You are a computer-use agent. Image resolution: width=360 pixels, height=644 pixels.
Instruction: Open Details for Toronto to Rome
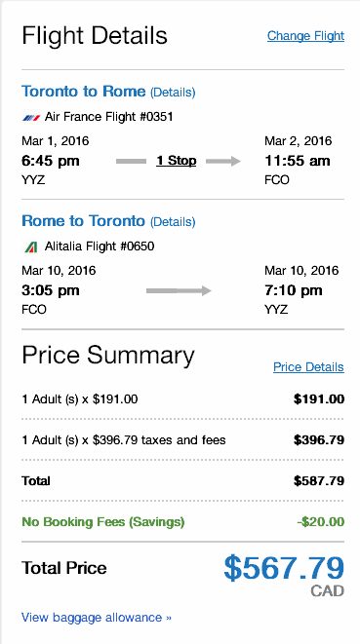[173, 93]
